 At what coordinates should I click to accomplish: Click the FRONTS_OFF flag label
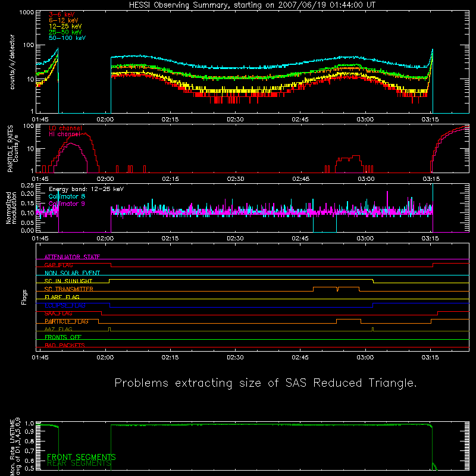tap(63, 337)
